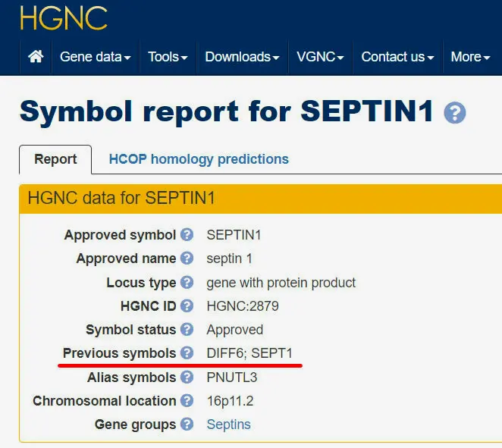
Task: Click help icon next to Symbol report title
Action: click(455, 113)
